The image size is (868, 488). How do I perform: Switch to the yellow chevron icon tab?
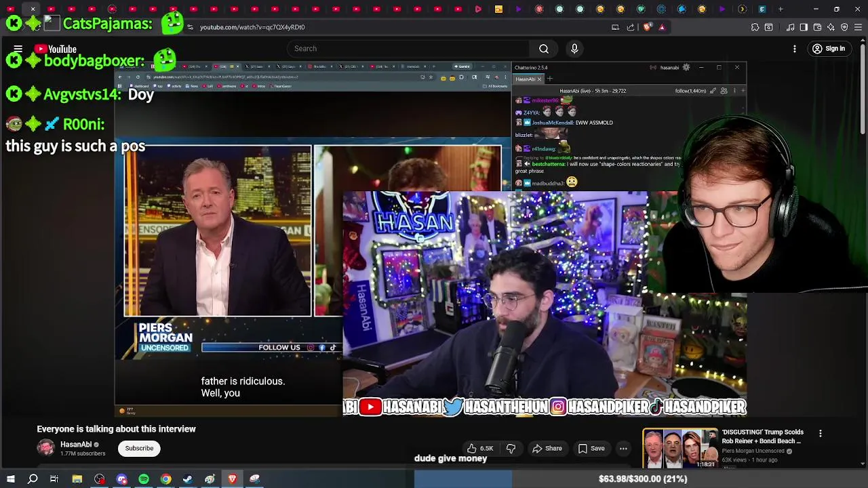[742, 9]
